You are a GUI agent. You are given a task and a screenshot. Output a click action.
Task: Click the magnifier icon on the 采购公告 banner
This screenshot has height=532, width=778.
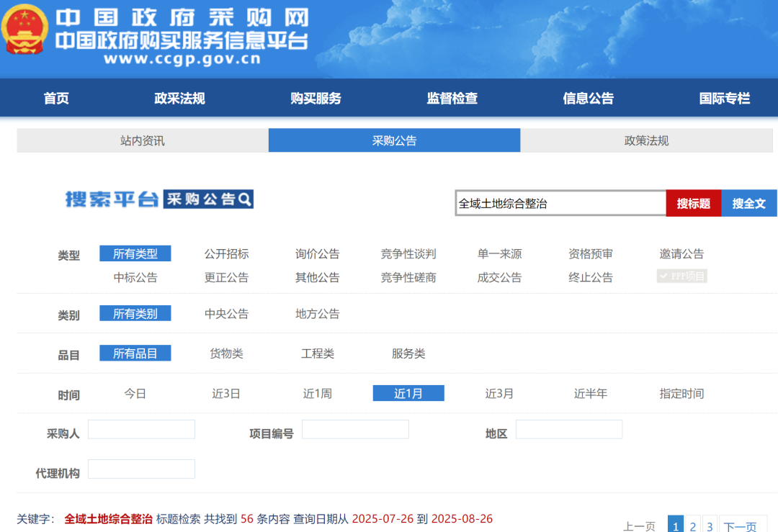(245, 199)
